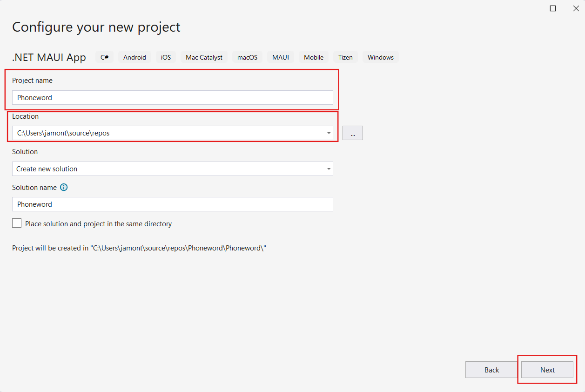The width and height of the screenshot is (585, 392).
Task: Click the Next button
Action: click(547, 370)
